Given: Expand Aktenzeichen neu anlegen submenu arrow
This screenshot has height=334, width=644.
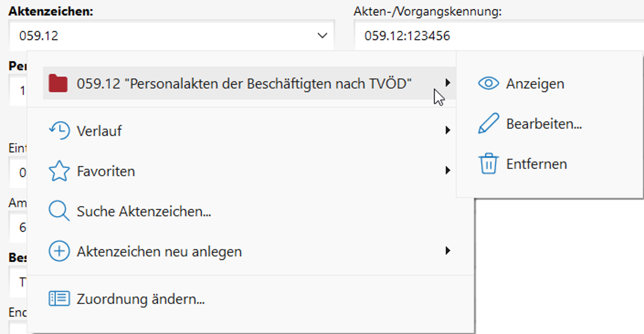Looking at the screenshot, I should pyautogui.click(x=447, y=251).
